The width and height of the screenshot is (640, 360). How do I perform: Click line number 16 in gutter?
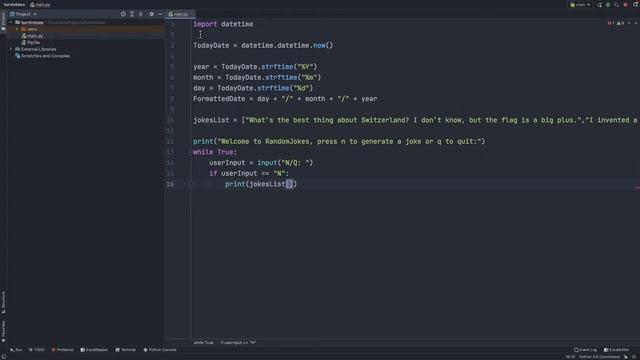coord(170,184)
